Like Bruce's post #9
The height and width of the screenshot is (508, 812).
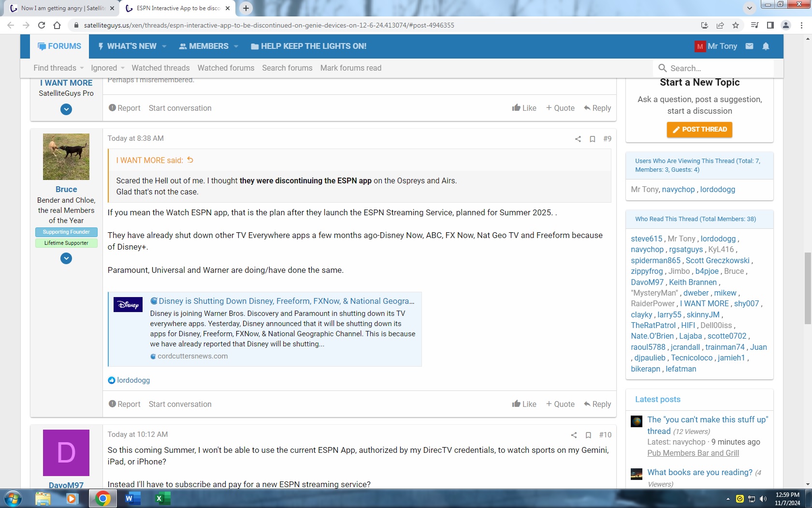click(x=524, y=404)
